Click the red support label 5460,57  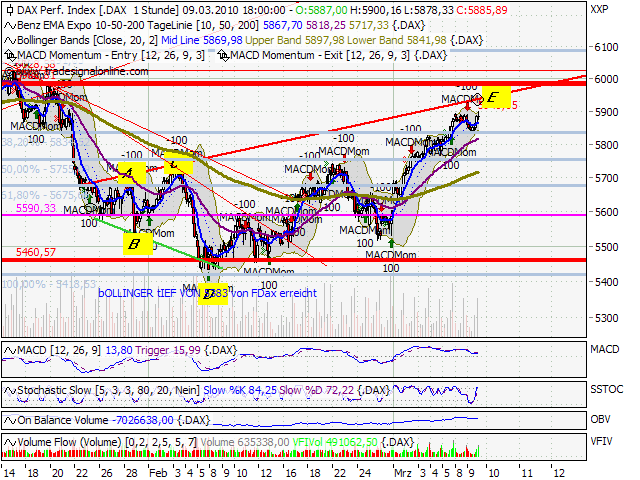[36, 252]
